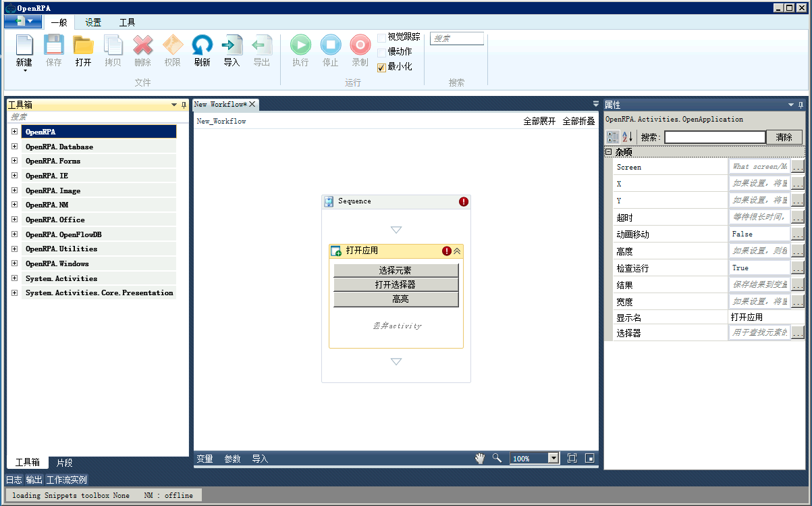The width and height of the screenshot is (812, 506).
Task: Expand OpenRPA.Database toolbox category
Action: coord(14,146)
